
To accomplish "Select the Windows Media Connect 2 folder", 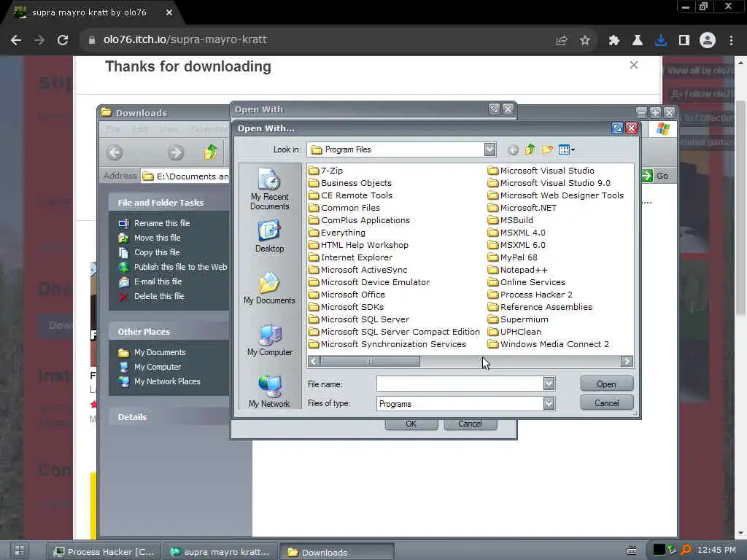I will [x=549, y=344].
